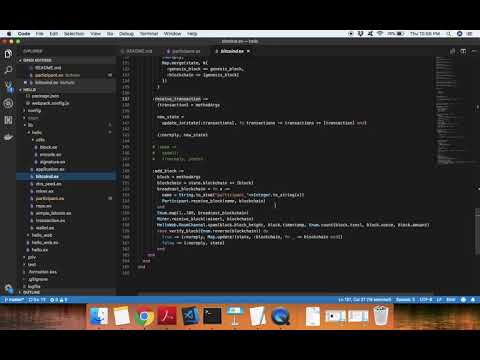Open Terminal from the Dock

coord(212,316)
